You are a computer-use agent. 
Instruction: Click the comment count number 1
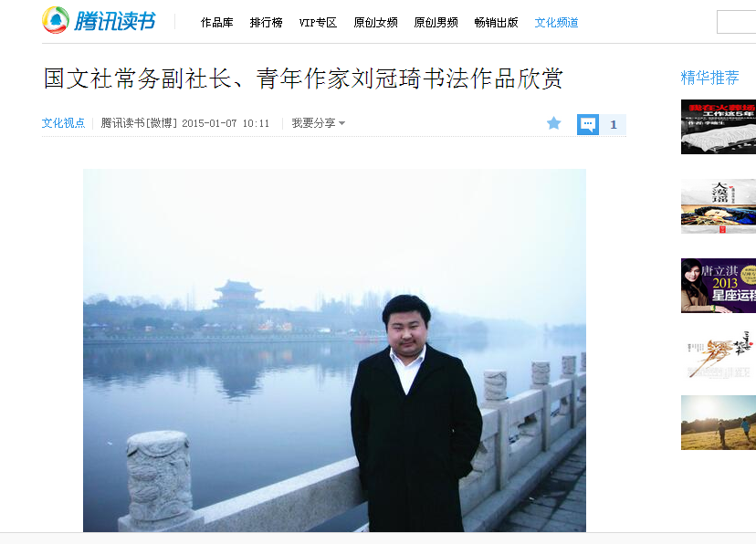(614, 125)
